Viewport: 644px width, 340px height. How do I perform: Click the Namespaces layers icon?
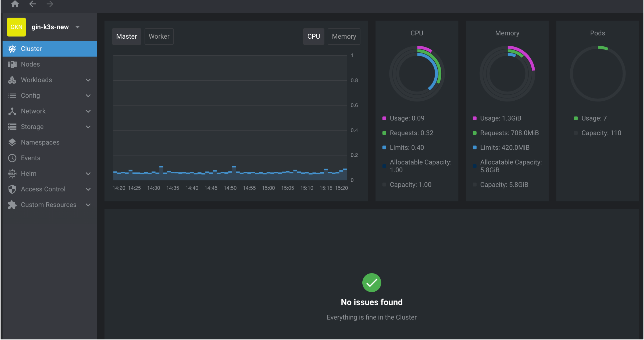pyautogui.click(x=12, y=142)
